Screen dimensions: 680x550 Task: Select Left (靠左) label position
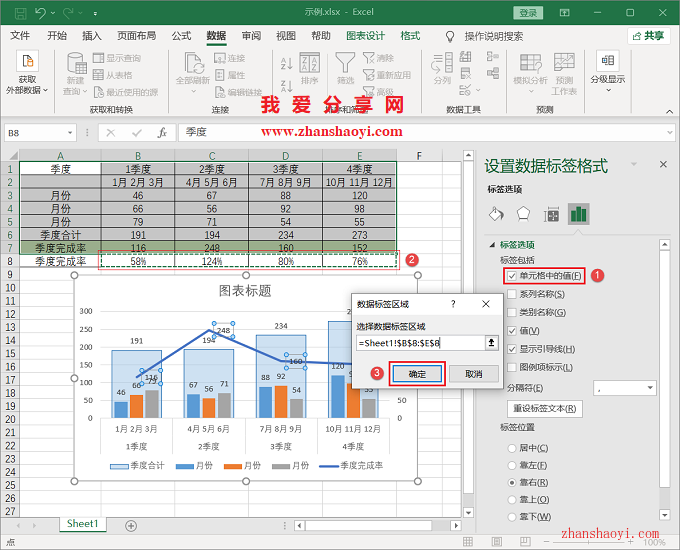(512, 465)
